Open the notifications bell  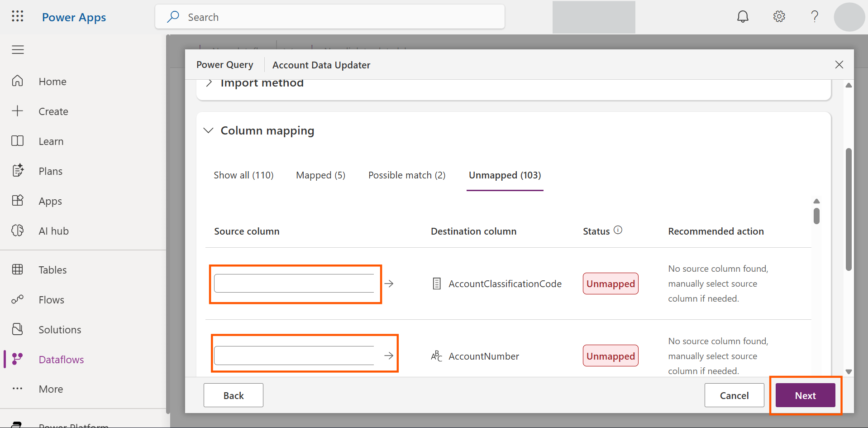click(743, 17)
